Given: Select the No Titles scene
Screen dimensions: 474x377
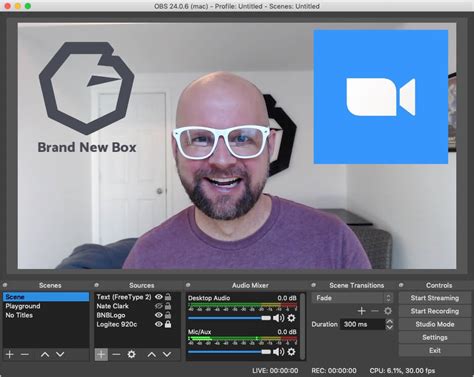Looking at the screenshot, I should tap(46, 315).
